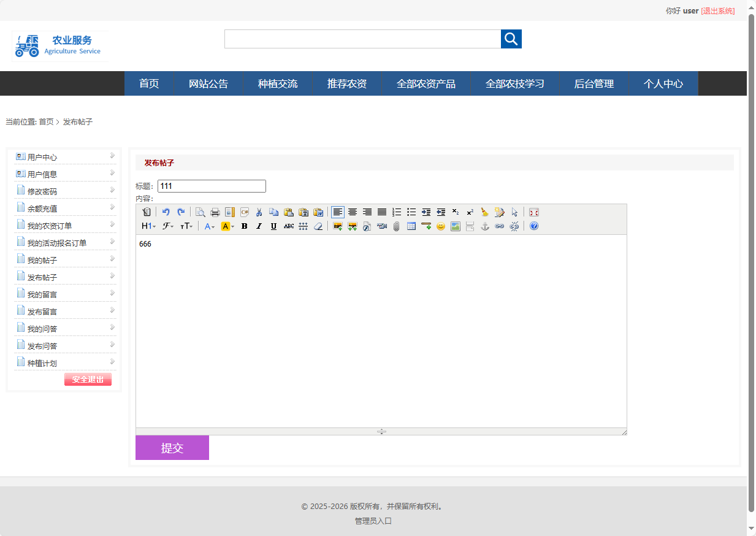The image size is (756, 536).
Task: Click the paperclip attachment icon
Action: click(x=397, y=226)
